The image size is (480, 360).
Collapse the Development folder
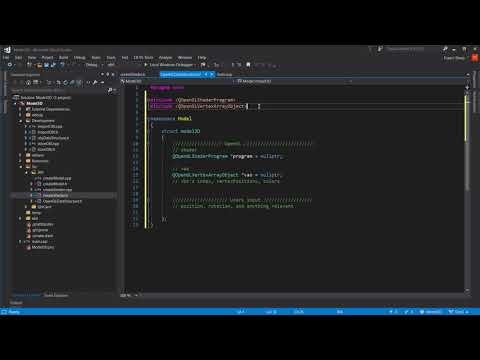21,121
